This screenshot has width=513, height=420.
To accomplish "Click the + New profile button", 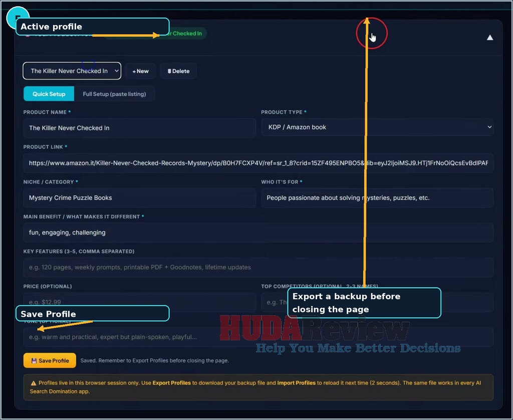I will click(x=140, y=71).
